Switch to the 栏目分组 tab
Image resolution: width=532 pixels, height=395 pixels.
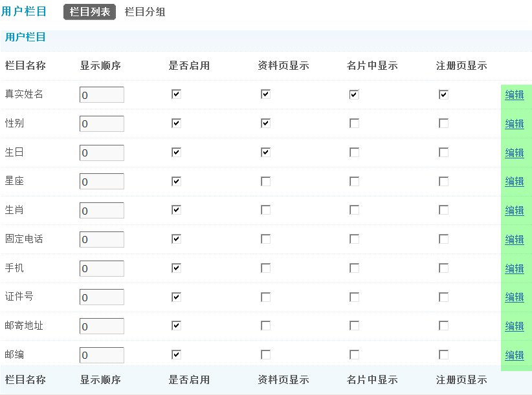[x=145, y=12]
